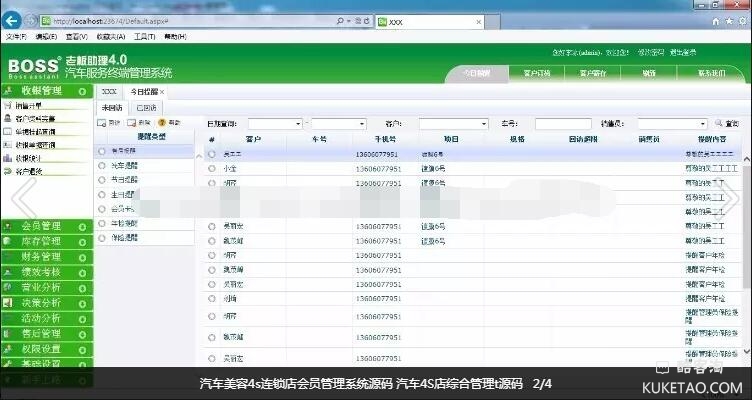The image size is (752, 400).
Task: Collapse the 收银管理 section
Action: (82, 91)
